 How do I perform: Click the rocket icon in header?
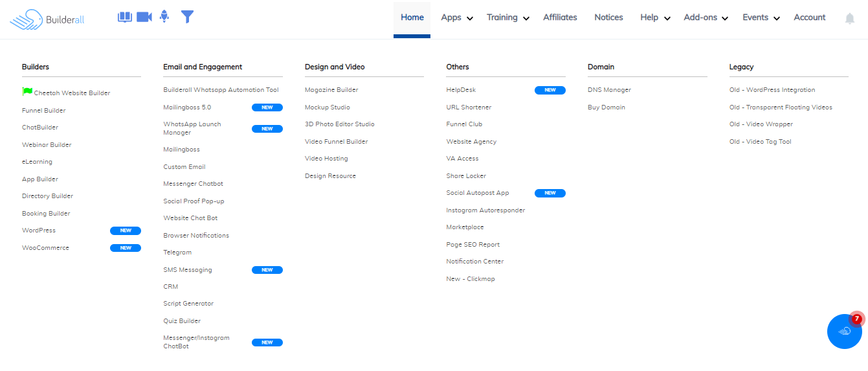pos(164,17)
